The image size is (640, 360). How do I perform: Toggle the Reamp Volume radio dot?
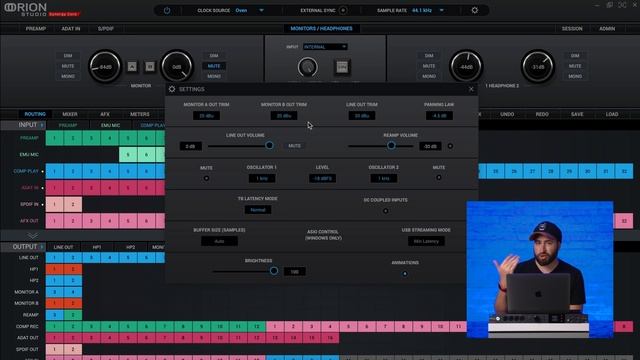click(x=450, y=146)
